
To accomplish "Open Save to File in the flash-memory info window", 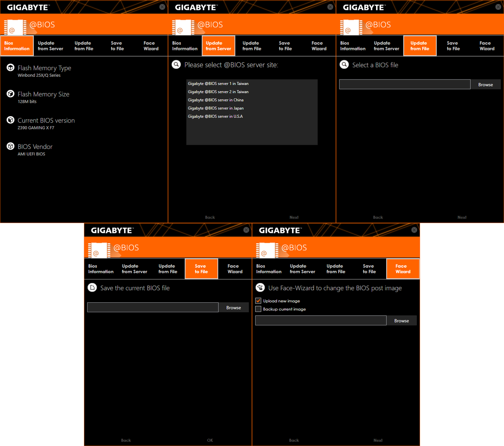I will [117, 46].
